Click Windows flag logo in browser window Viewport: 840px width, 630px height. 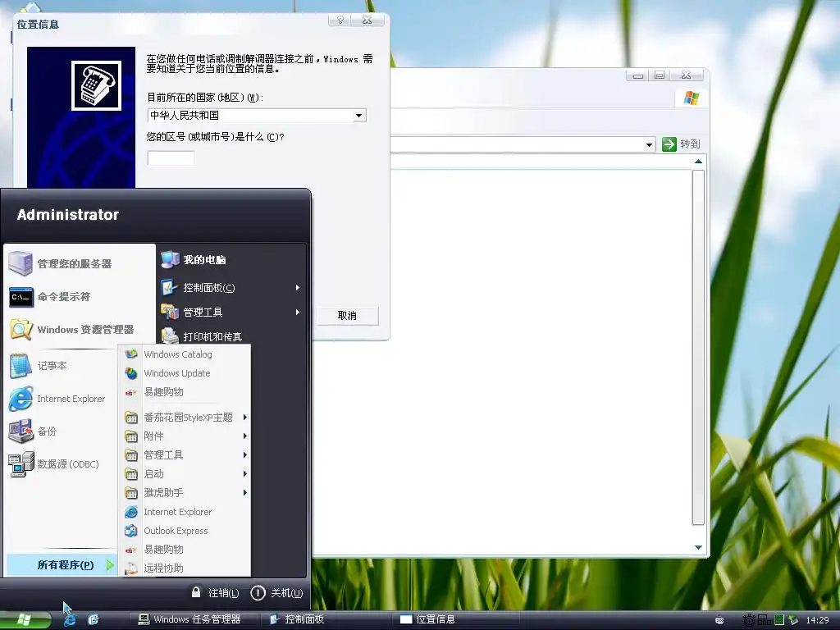pos(691,98)
